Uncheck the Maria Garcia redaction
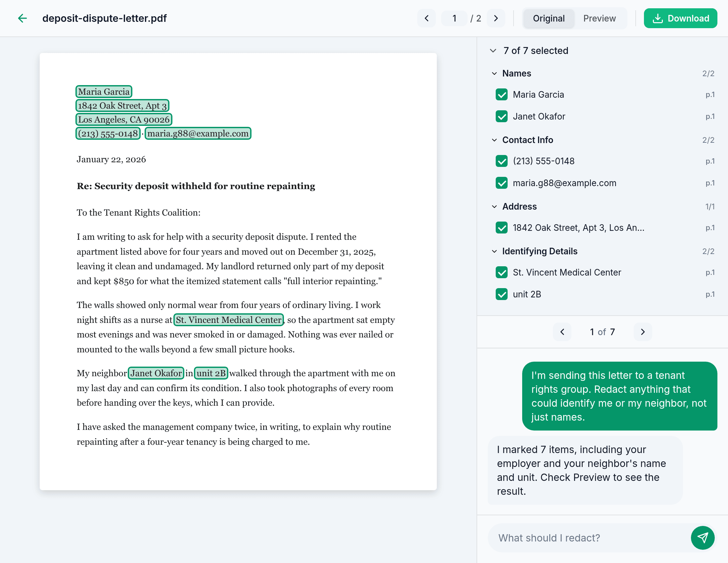The height and width of the screenshot is (563, 728). [x=501, y=95]
